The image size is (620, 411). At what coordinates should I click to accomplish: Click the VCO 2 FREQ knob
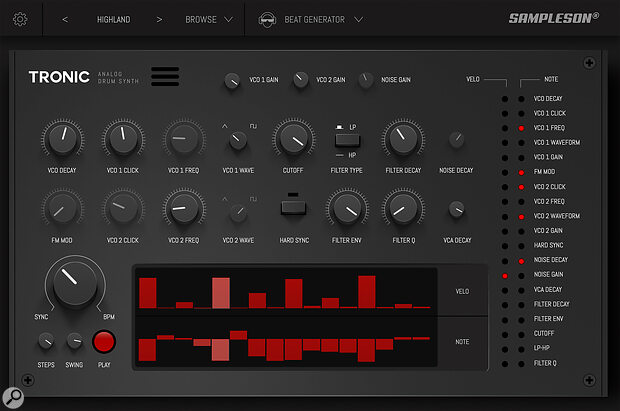(184, 208)
